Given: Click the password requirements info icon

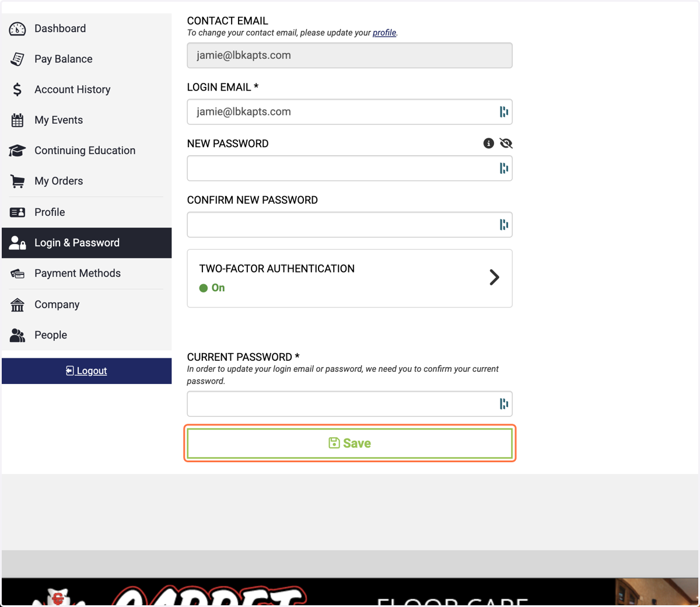Looking at the screenshot, I should [x=489, y=144].
